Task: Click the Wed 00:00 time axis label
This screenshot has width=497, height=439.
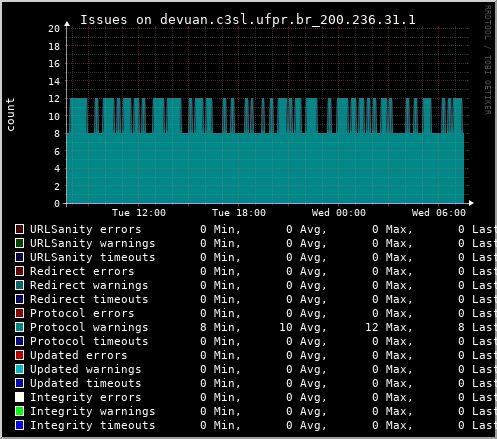Action: [x=339, y=213]
